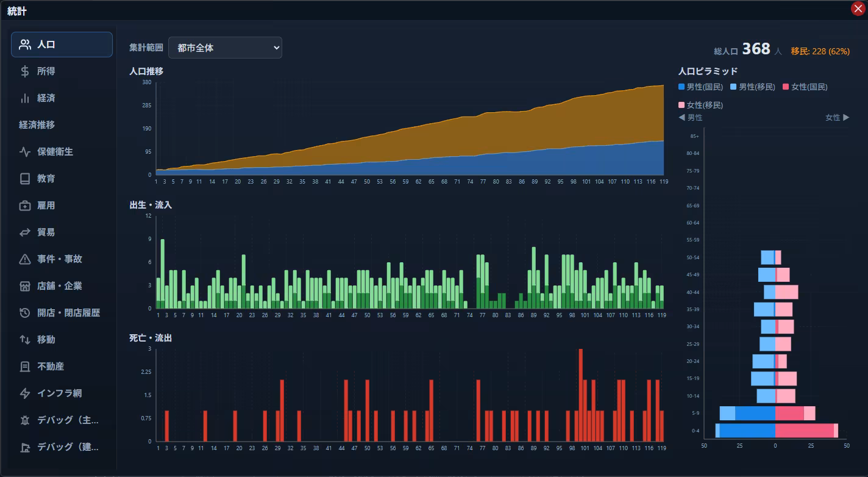Click the history clock icon for 開店・閉店履歴
This screenshot has height=477, width=868.
pos(25,313)
